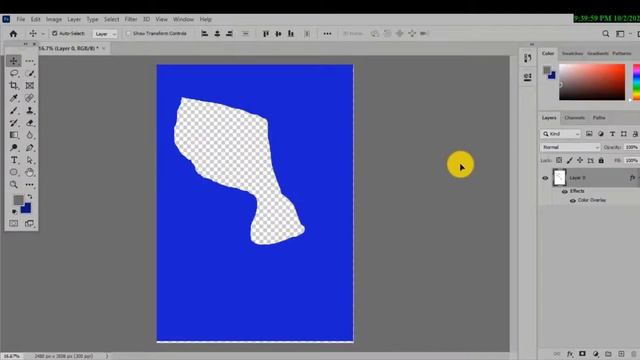
Task: Select the Healing Brush tool
Action: [x=29, y=98]
